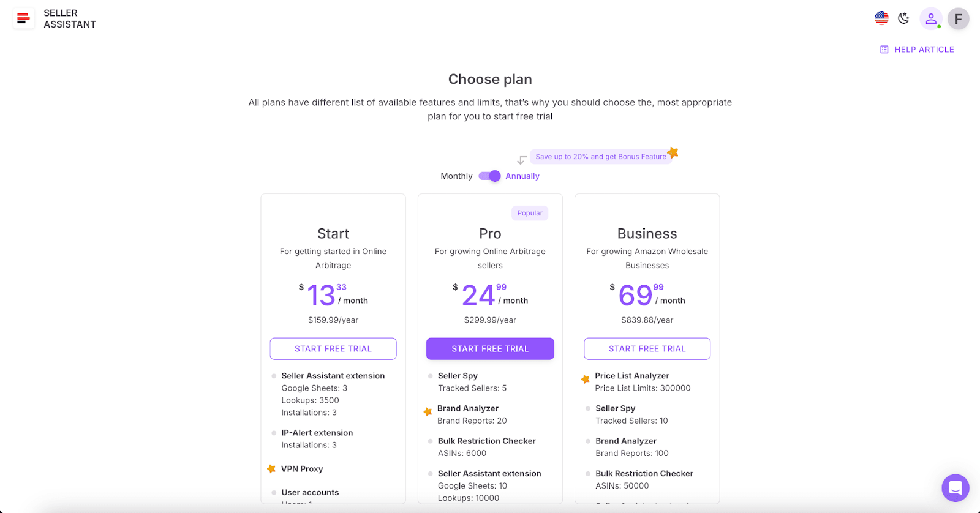Select the Monthly billing label
Viewport: 980px width, 513px height.
pyautogui.click(x=456, y=176)
